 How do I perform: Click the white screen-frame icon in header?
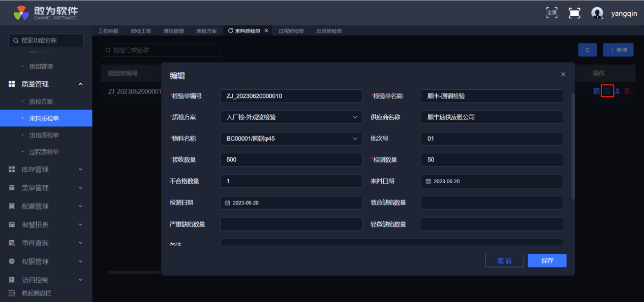[574, 13]
